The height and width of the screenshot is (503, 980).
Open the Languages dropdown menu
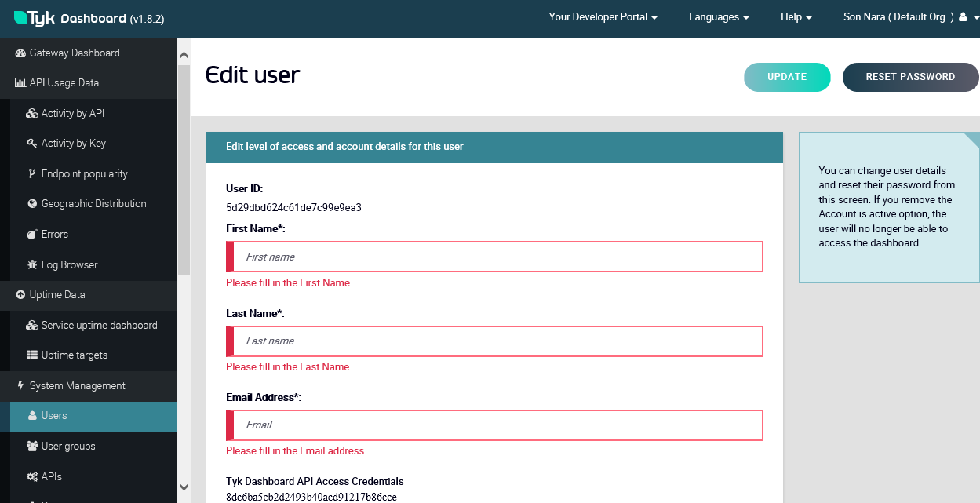coord(719,17)
